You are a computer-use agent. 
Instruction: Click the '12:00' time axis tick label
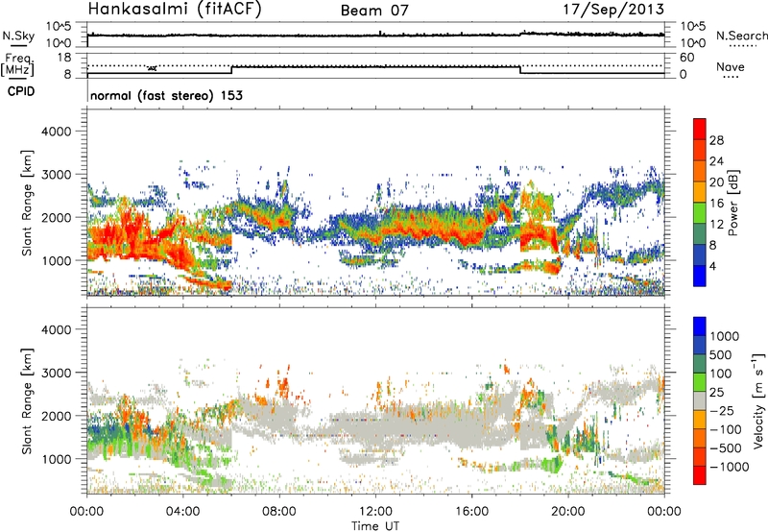tap(375, 512)
